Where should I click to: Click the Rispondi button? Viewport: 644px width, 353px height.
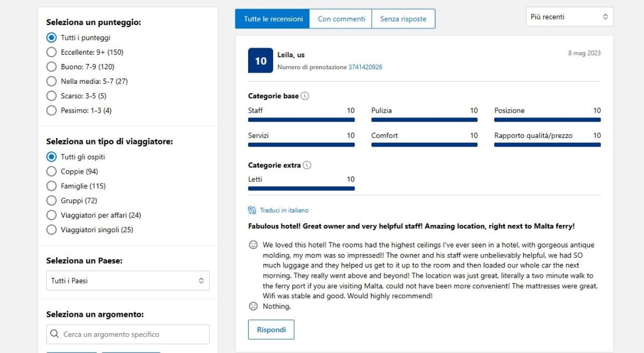[x=271, y=330]
